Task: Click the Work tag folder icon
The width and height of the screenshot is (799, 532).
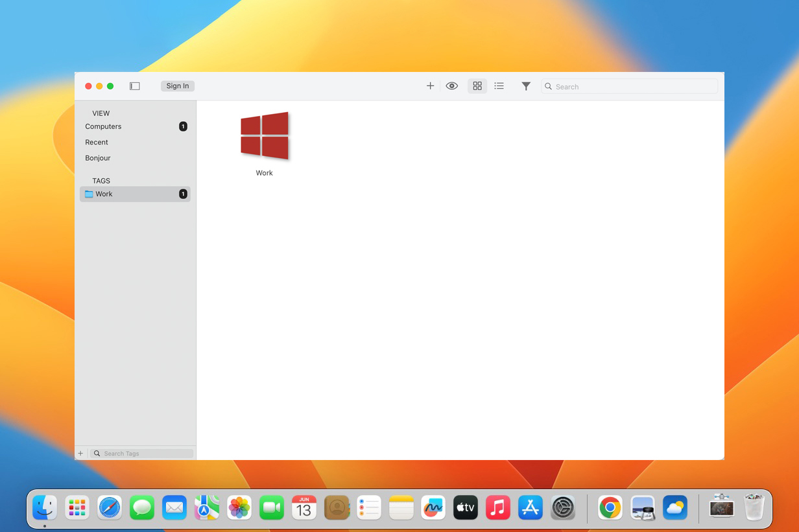Action: [89, 194]
